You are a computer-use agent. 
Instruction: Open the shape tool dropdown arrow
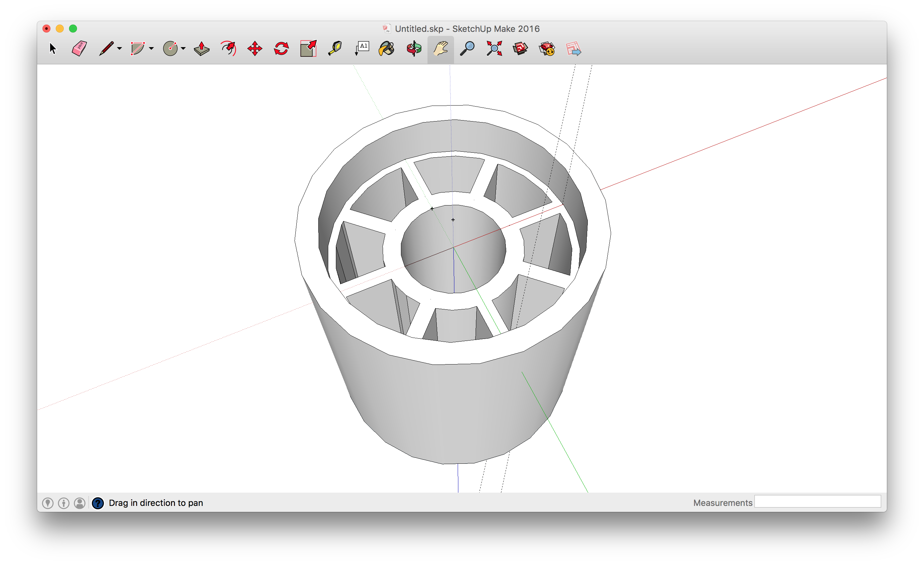(x=151, y=48)
